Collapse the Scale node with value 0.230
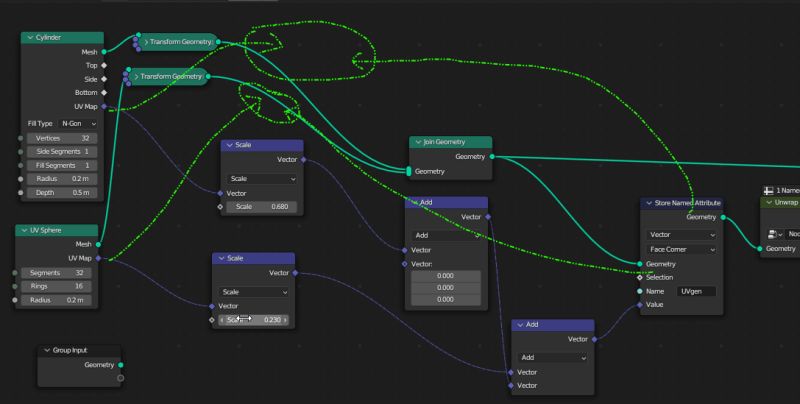 [221, 258]
